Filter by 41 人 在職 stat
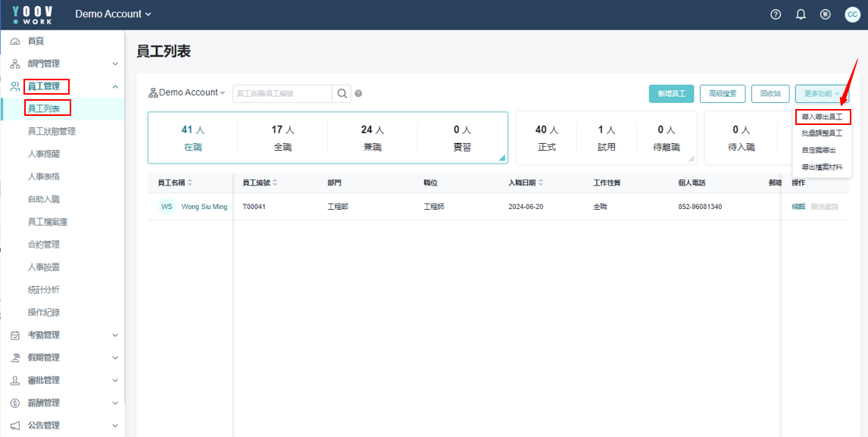 point(193,138)
